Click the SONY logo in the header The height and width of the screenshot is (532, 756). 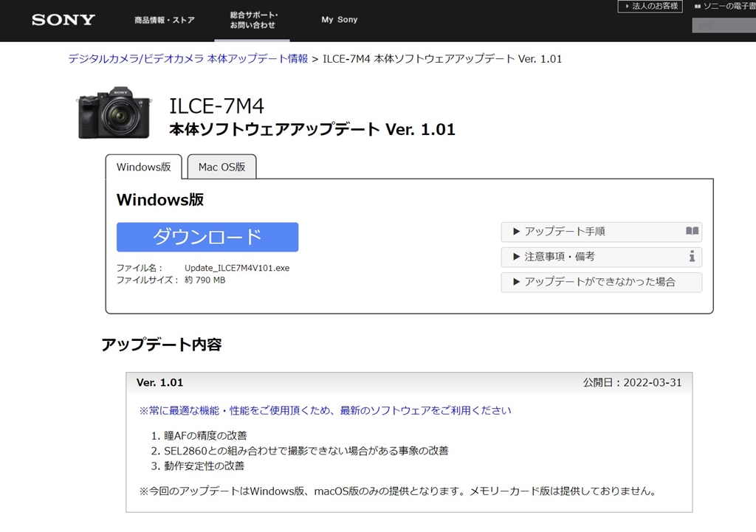coord(63,20)
